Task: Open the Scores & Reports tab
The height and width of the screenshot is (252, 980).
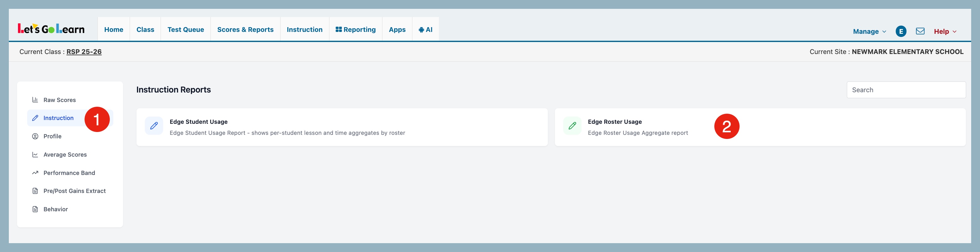Action: coord(245,30)
